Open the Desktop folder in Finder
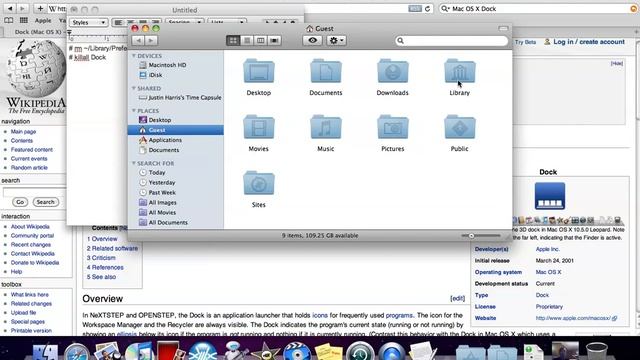This screenshot has width=640, height=360. 259,72
